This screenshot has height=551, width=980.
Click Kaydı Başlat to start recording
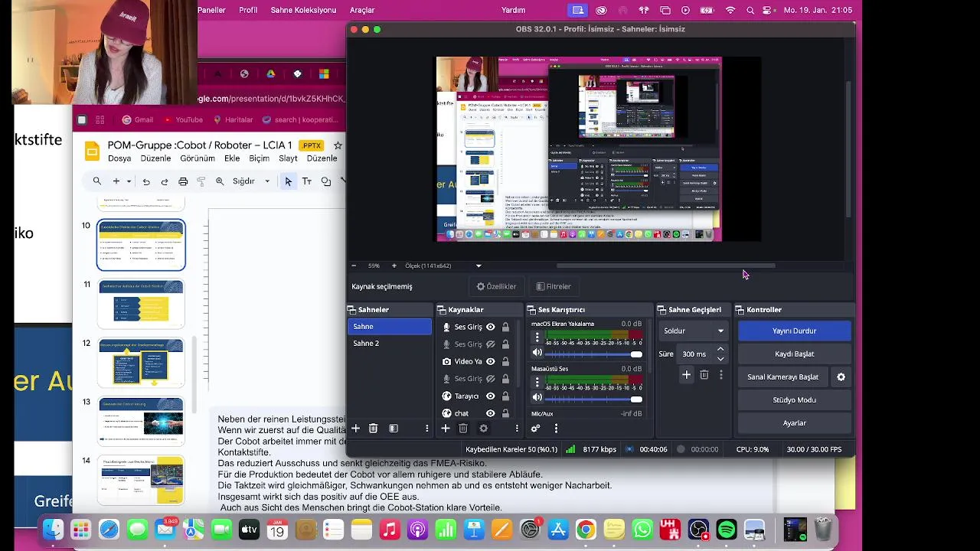click(x=794, y=354)
